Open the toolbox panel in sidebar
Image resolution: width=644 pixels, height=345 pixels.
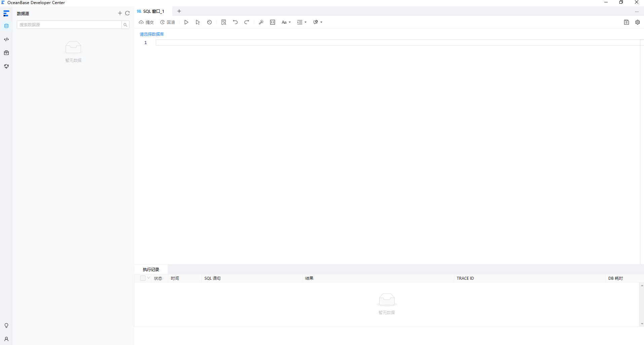click(6, 53)
